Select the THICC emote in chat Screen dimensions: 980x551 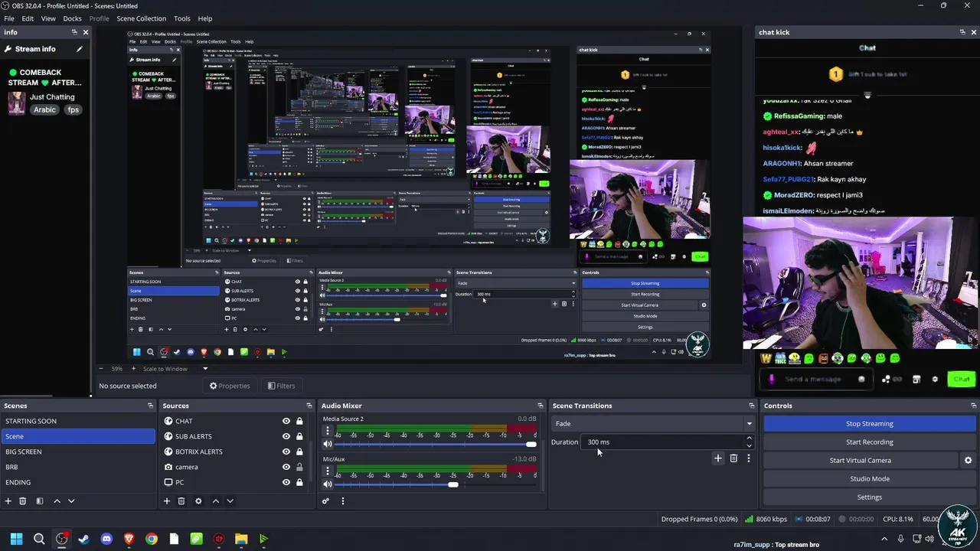[x=780, y=358]
